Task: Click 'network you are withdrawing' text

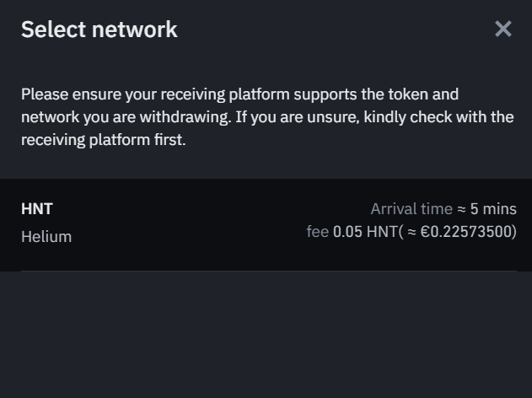Action: tap(125, 117)
